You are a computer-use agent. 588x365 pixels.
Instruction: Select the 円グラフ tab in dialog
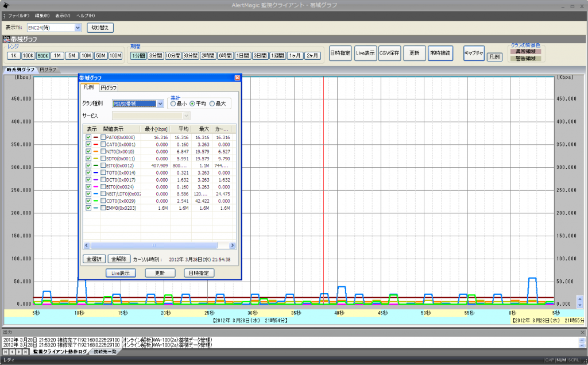pyautogui.click(x=109, y=88)
